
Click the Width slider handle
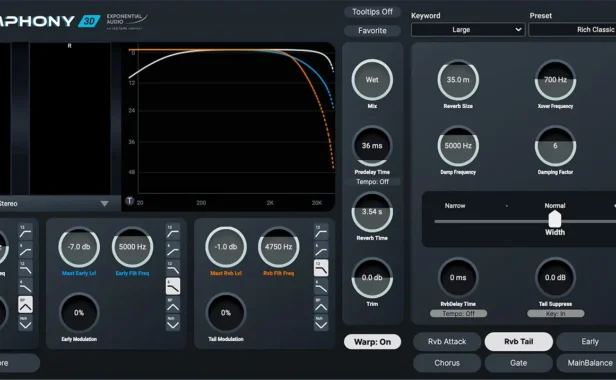555,218
